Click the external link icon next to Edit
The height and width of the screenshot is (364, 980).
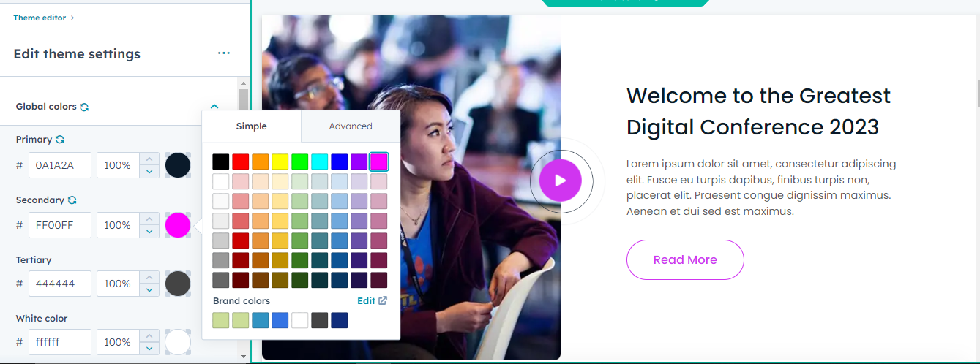pyautogui.click(x=383, y=300)
